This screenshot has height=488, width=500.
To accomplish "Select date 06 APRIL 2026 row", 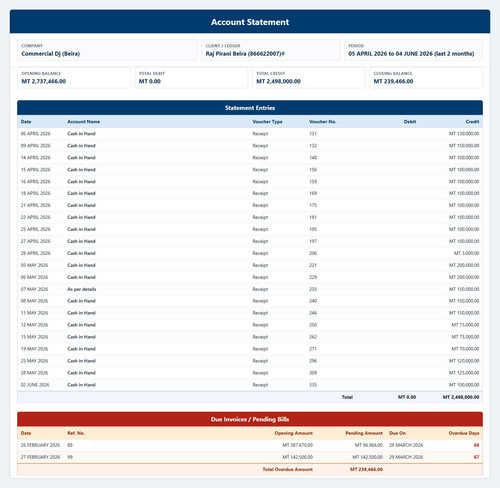I will [250, 134].
